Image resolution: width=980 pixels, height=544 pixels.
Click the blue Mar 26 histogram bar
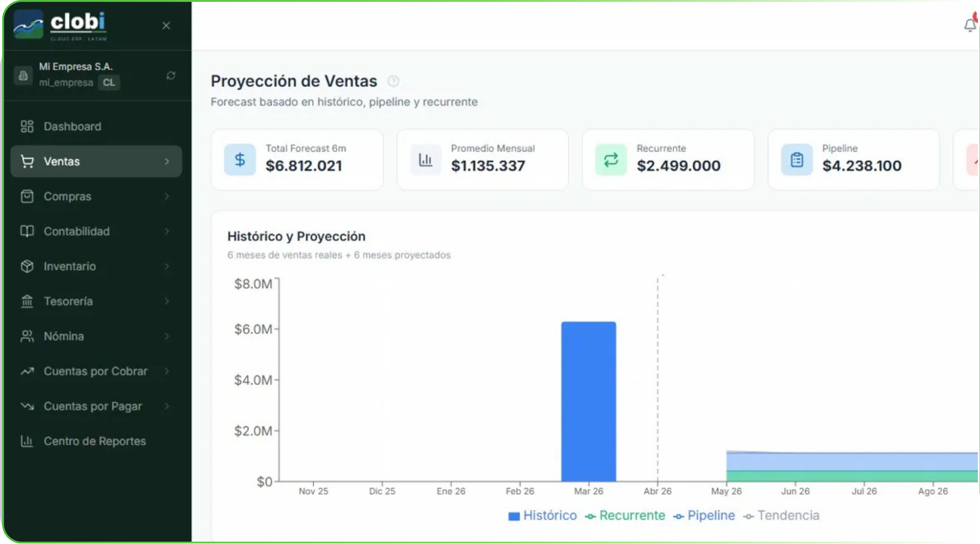point(588,401)
